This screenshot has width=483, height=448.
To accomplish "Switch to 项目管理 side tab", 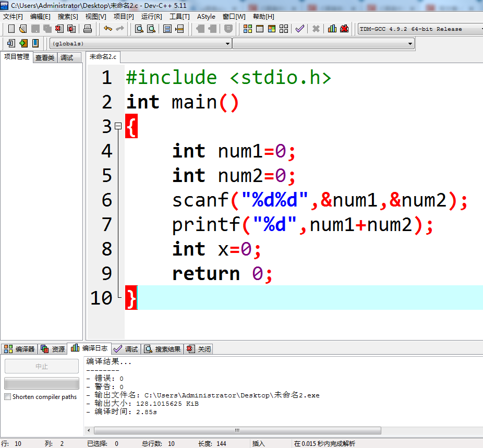I will pos(17,57).
